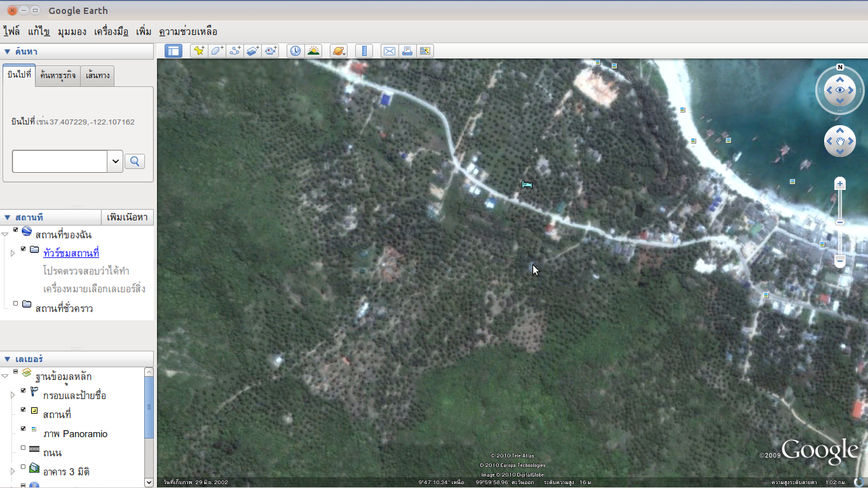Open the ความช่วยเหลือ menu
Image resolution: width=868 pixels, height=488 pixels.
click(188, 31)
